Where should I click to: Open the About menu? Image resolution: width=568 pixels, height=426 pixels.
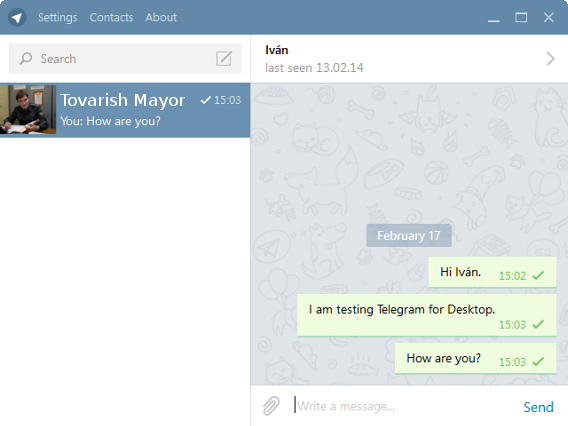(161, 17)
